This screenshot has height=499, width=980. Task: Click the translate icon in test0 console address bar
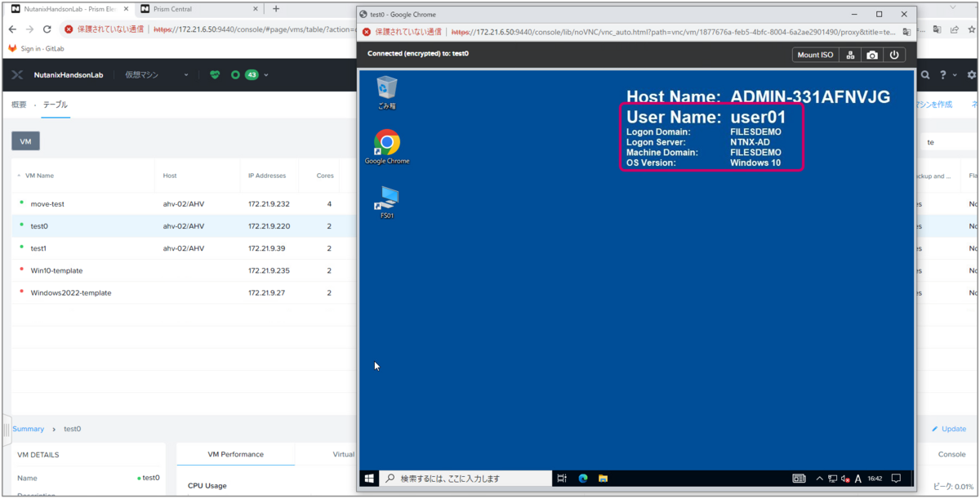(x=906, y=32)
